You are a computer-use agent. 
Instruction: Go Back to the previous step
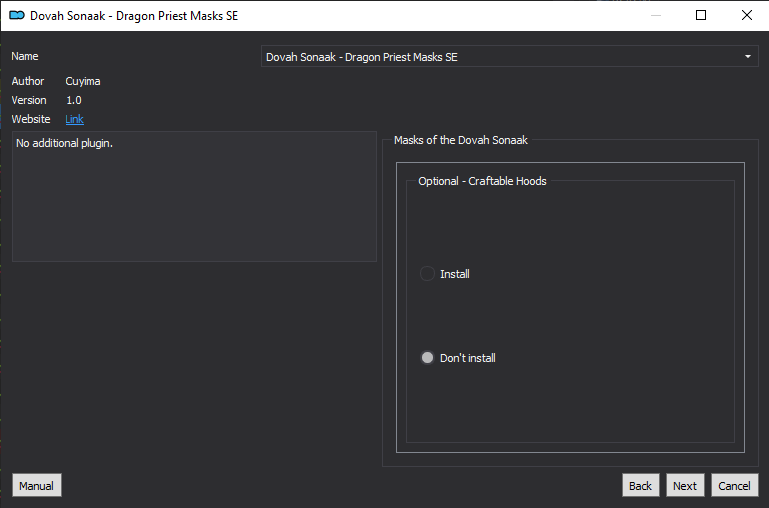[x=641, y=485]
